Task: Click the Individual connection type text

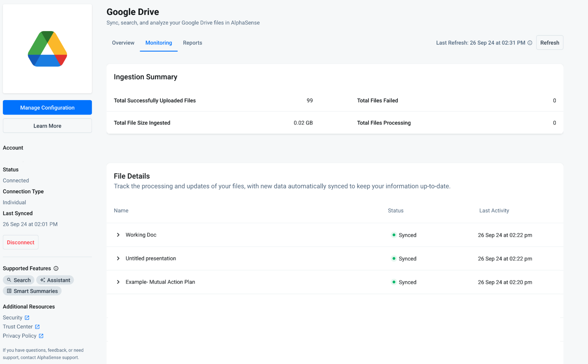Action: [x=14, y=202]
